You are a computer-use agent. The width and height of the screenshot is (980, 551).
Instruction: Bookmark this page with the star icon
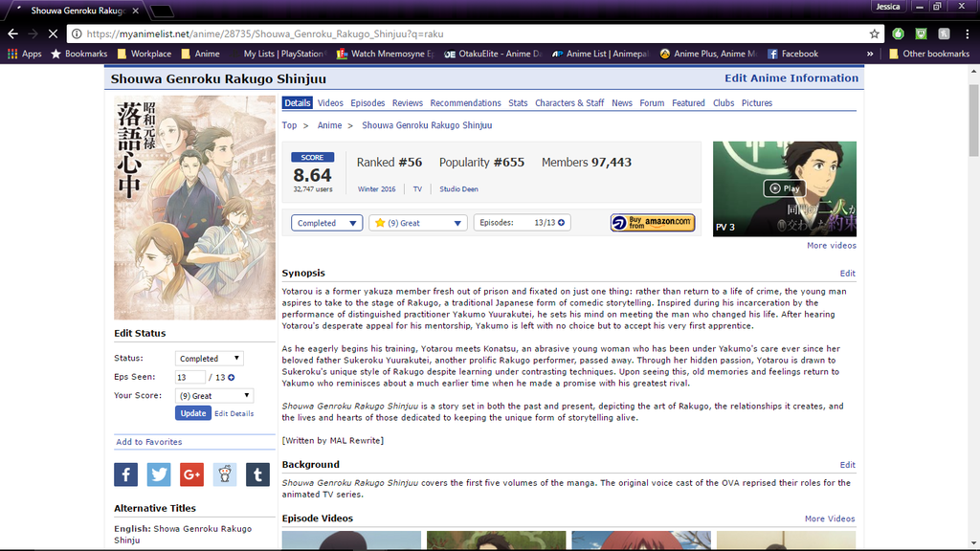point(874,33)
